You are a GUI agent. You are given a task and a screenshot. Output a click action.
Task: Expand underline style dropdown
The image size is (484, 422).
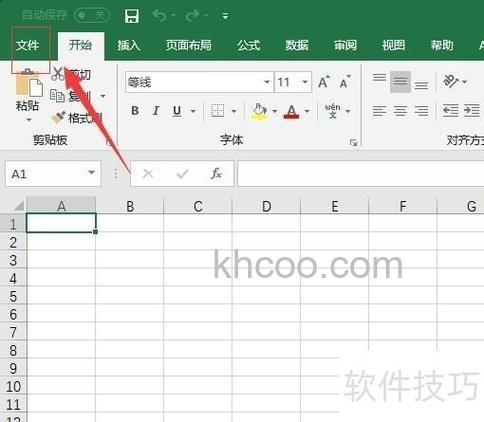[x=193, y=111]
